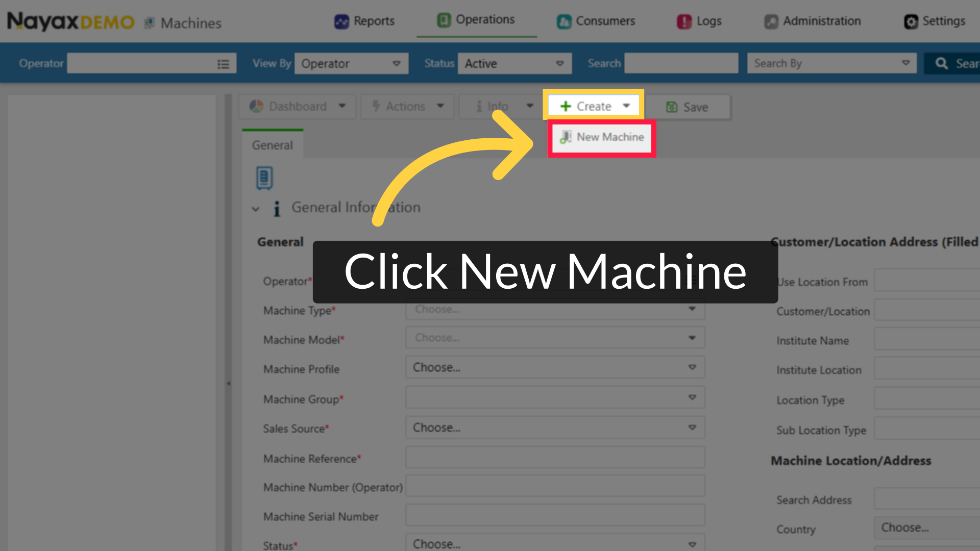Click the left panel collapse handle
This screenshot has height=551, width=980.
coord(228,383)
